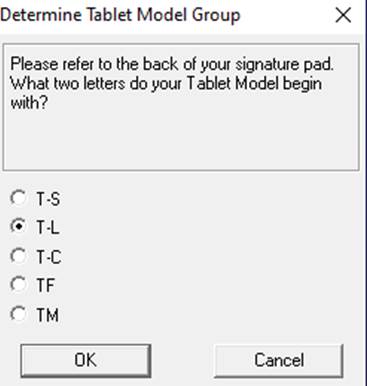Close the Determine Tablet Model Group dialog
The image size is (367, 386).
click(343, 15)
